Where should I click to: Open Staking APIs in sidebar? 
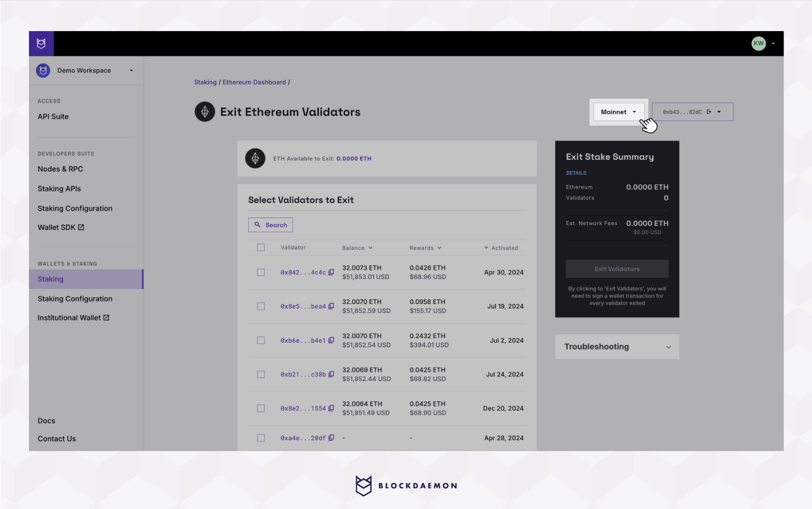coord(59,188)
